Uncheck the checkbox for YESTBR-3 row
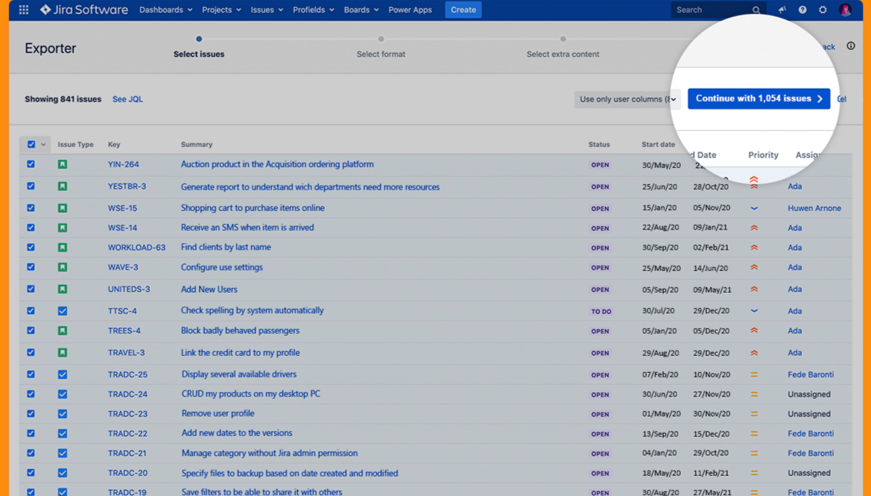The image size is (871, 496). [x=31, y=187]
